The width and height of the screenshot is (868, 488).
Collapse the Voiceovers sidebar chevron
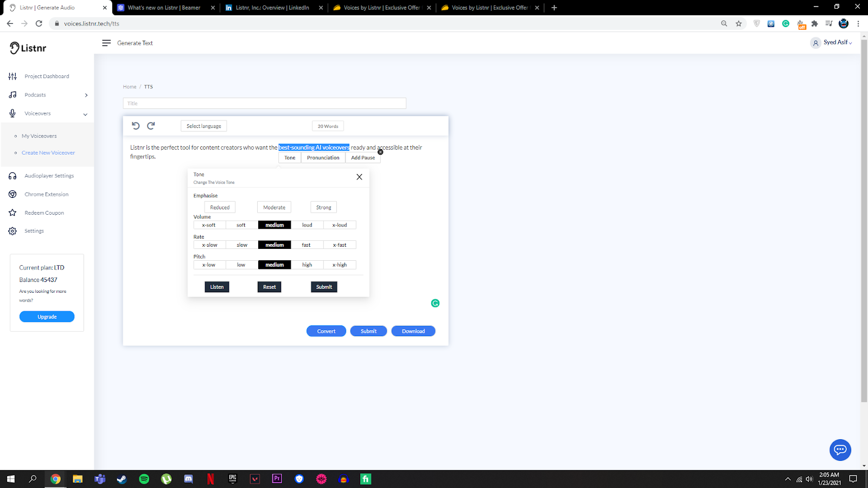pyautogui.click(x=85, y=114)
